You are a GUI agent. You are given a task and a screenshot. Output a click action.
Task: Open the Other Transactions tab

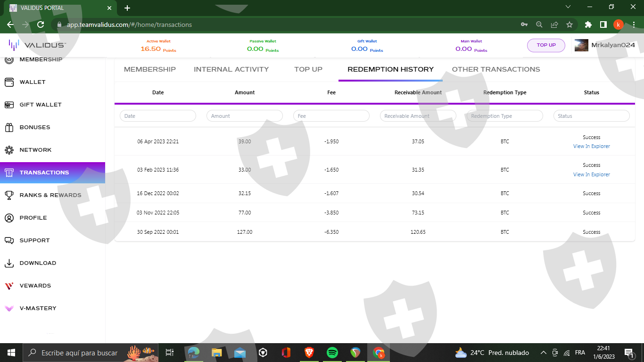coord(496,69)
